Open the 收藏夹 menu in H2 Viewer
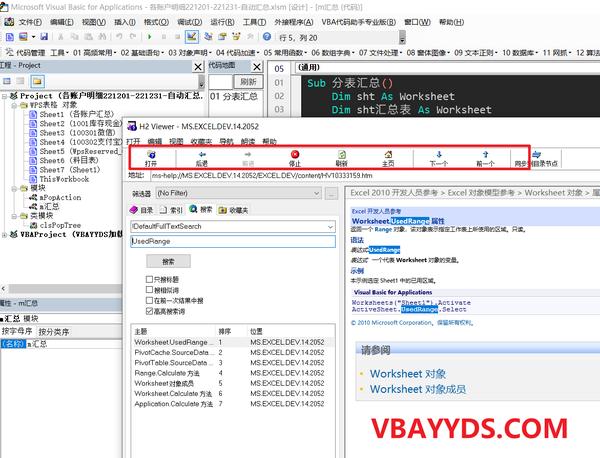Screen dimensions: 600x458 pyautogui.click(x=201, y=142)
